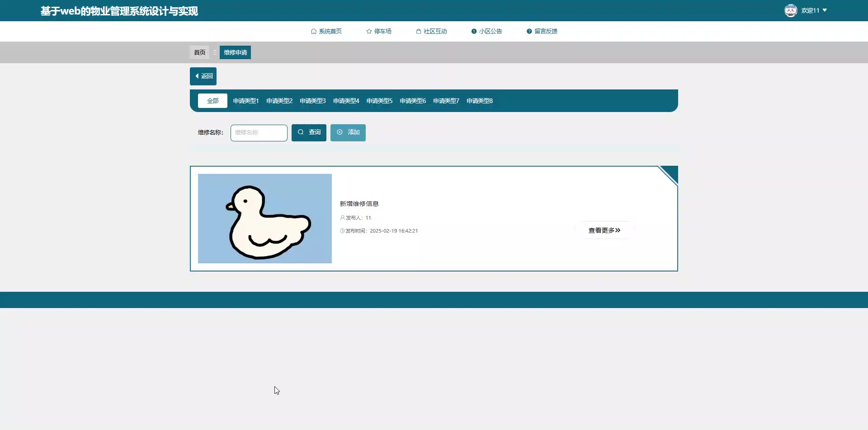Screen dimensions: 868x430
Task: Focus the 维修名称 search input field
Action: coord(259,133)
